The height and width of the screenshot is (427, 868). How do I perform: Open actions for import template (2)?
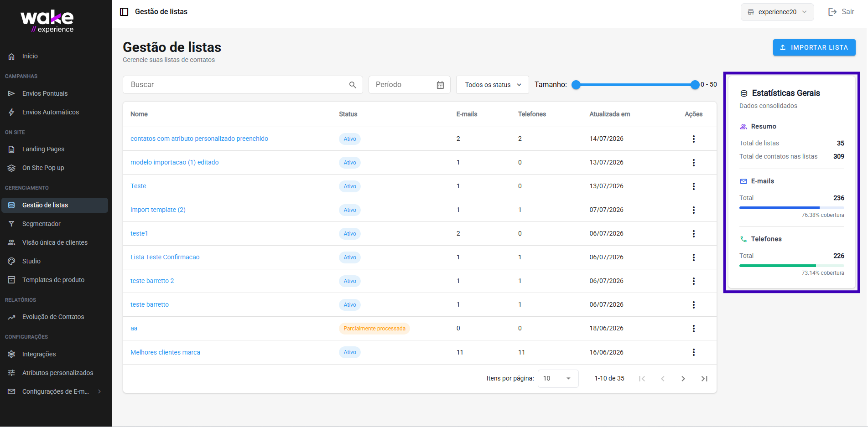coord(693,210)
